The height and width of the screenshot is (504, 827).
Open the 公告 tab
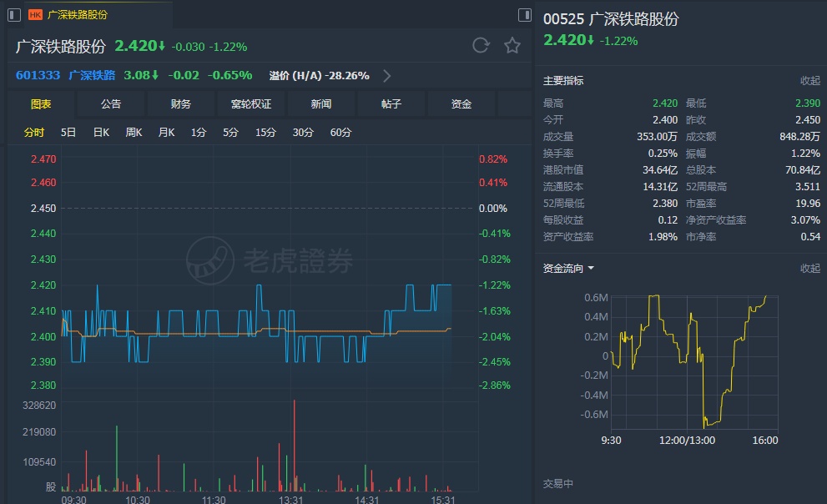[x=111, y=103]
